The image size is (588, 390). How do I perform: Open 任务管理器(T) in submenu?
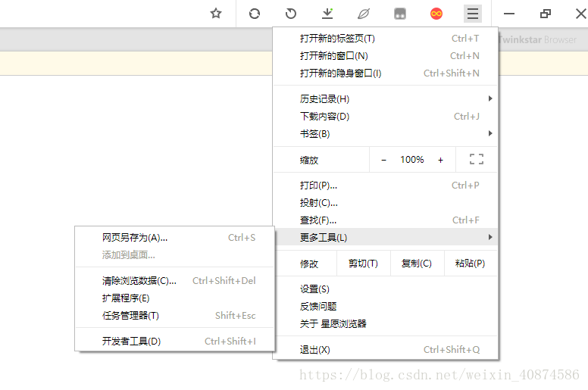point(175,316)
